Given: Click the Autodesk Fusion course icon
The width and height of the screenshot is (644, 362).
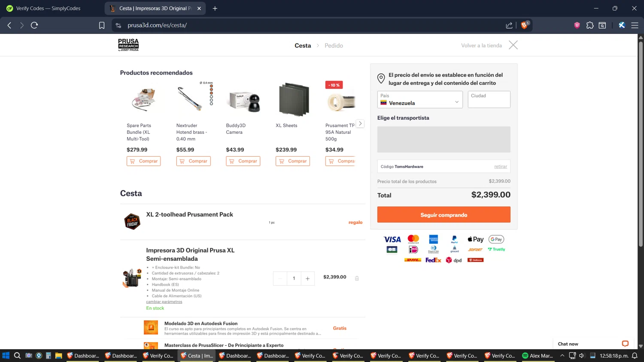Looking at the screenshot, I should click(x=151, y=327).
